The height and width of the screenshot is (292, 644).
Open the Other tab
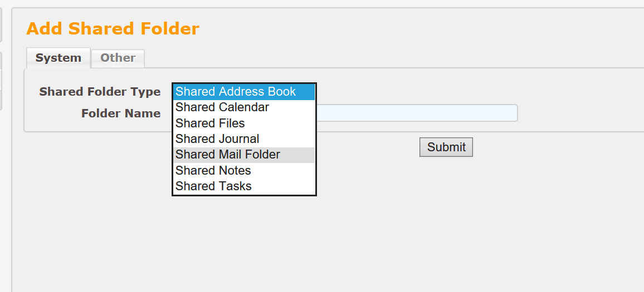pos(118,58)
